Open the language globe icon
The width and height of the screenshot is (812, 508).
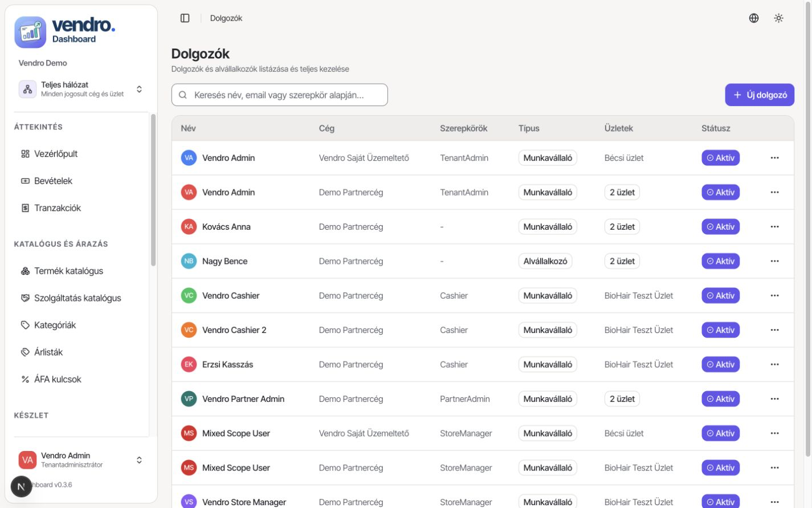pyautogui.click(x=754, y=18)
